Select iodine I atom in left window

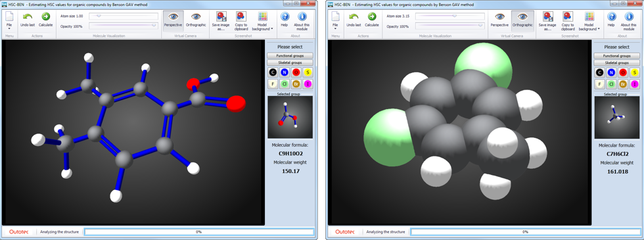pyautogui.click(x=308, y=85)
